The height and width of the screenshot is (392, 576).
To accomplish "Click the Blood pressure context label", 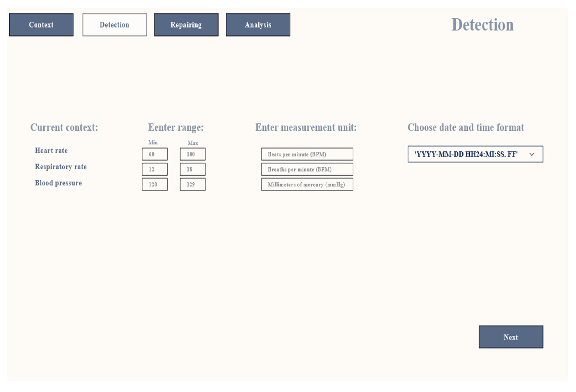I will tap(58, 183).
